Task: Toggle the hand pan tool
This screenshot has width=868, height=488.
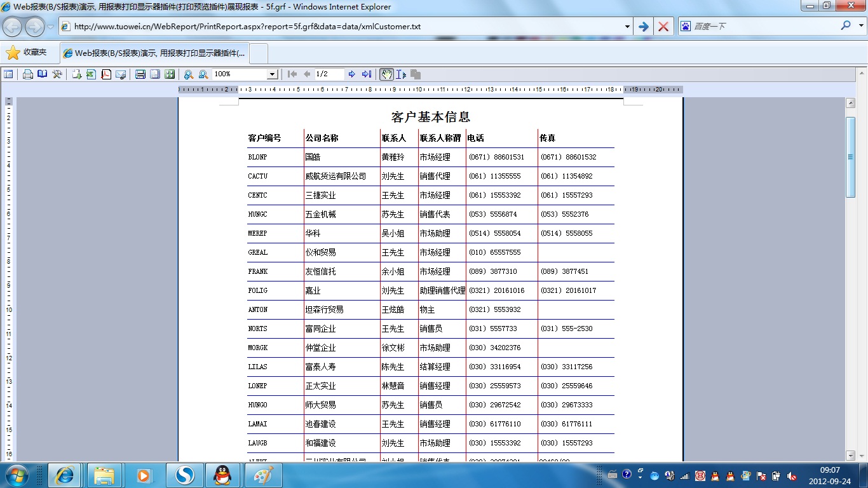Action: [x=386, y=74]
